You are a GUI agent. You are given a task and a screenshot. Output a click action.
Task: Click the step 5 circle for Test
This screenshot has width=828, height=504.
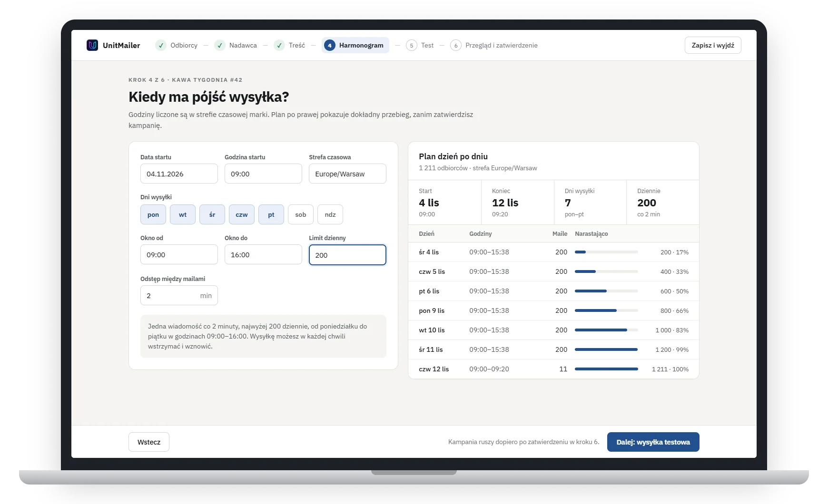(411, 45)
